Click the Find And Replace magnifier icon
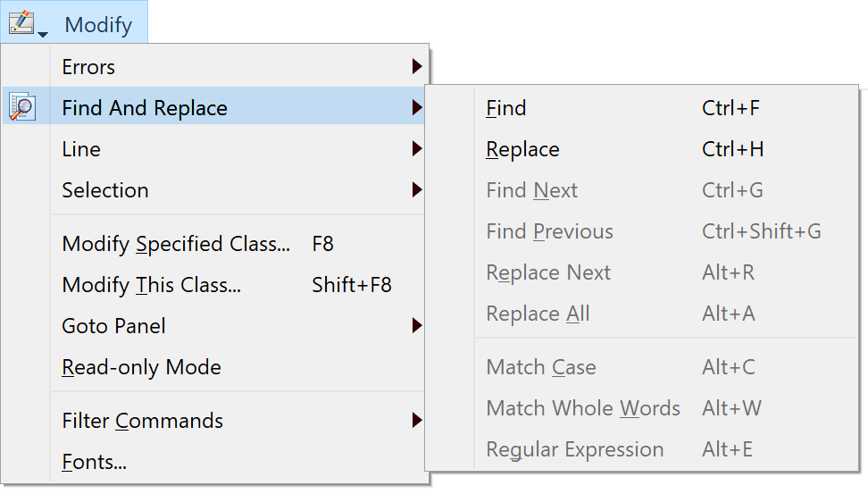The image size is (868, 494). (22, 107)
